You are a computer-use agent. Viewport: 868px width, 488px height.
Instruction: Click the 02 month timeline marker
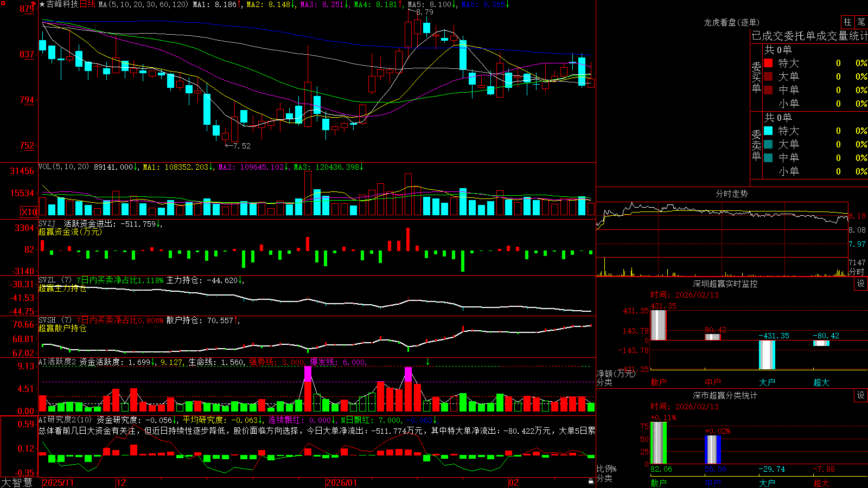[514, 483]
